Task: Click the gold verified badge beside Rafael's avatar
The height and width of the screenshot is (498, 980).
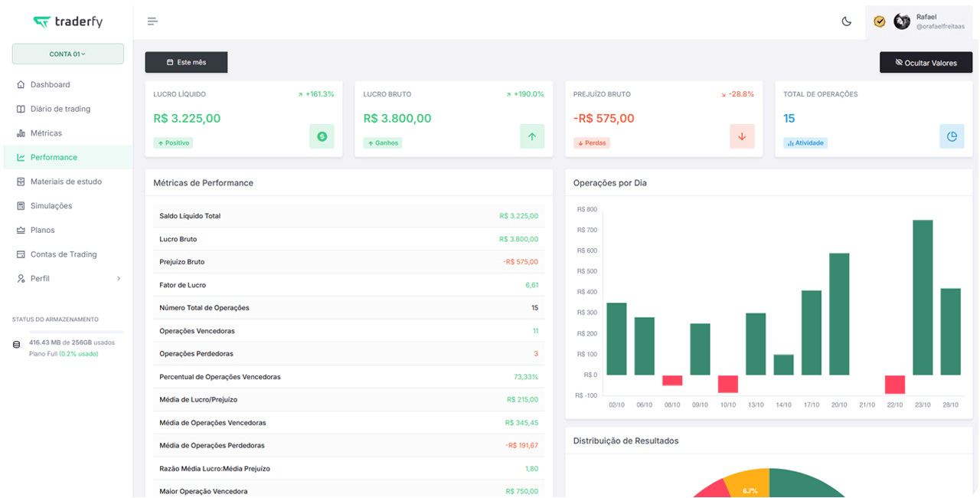Action: [x=880, y=21]
